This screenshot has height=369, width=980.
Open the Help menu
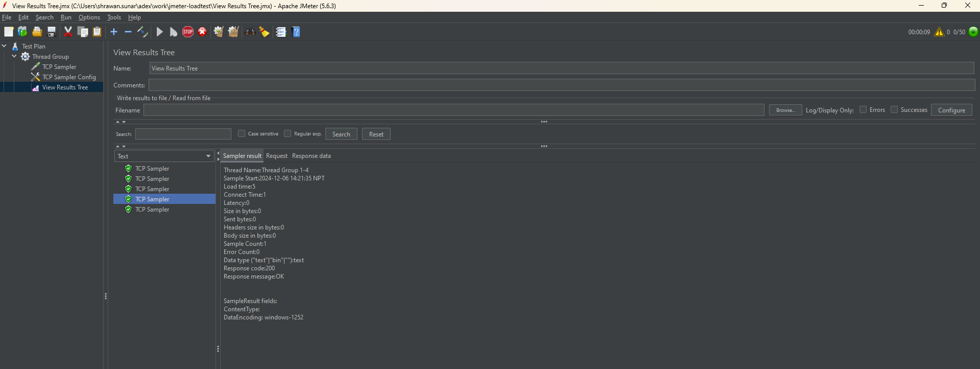coord(134,17)
